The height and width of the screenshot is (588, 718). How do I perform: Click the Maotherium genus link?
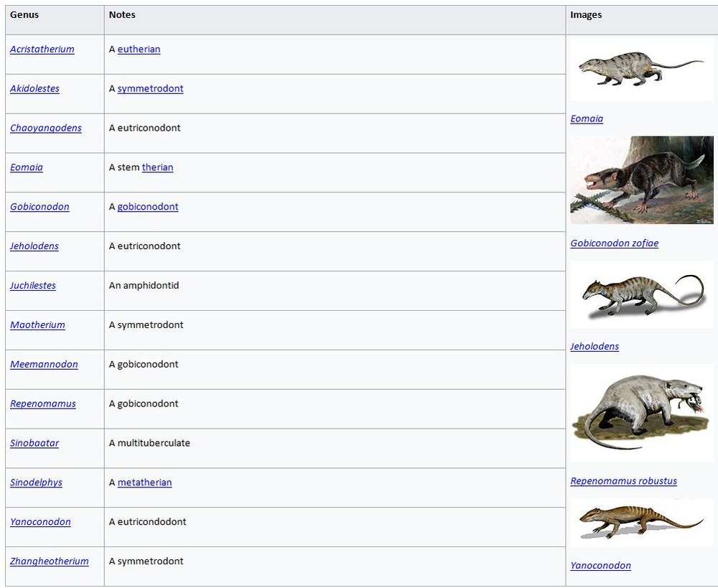(x=37, y=325)
